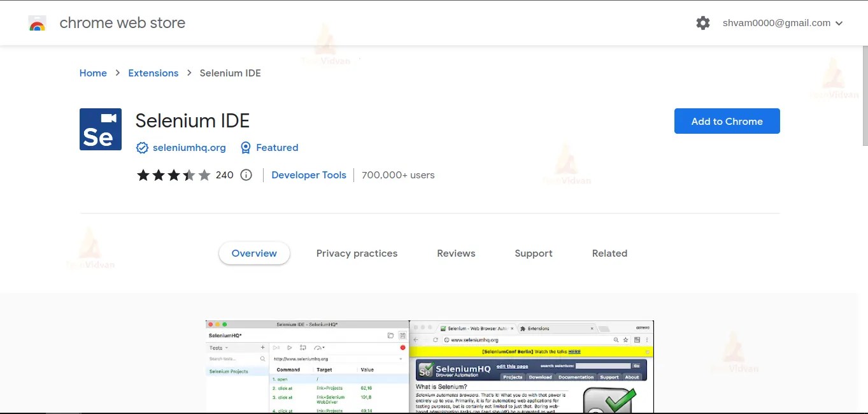Open the ratings info icon
Image resolution: width=868 pixels, height=414 pixels.
246,175
